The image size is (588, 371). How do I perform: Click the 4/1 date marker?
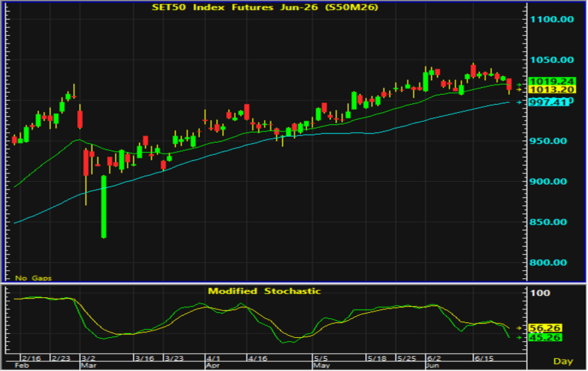(213, 358)
